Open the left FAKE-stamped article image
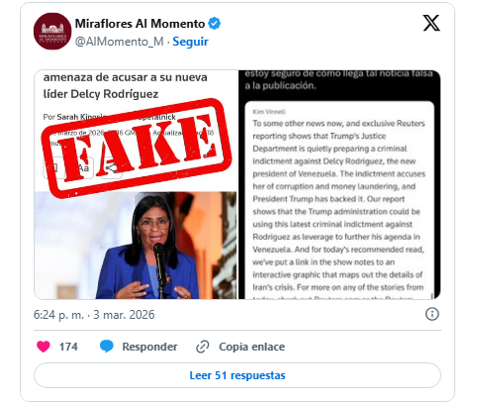This screenshot has height=413, width=478. point(136,184)
